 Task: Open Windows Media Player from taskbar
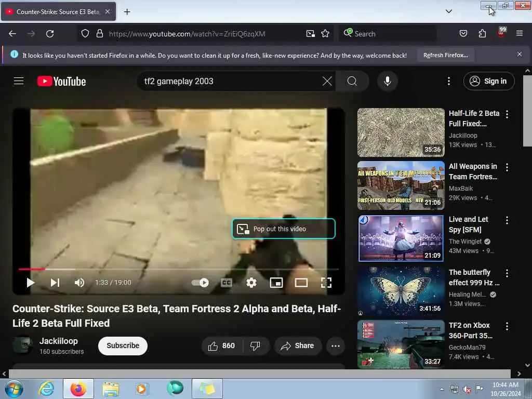141,389
